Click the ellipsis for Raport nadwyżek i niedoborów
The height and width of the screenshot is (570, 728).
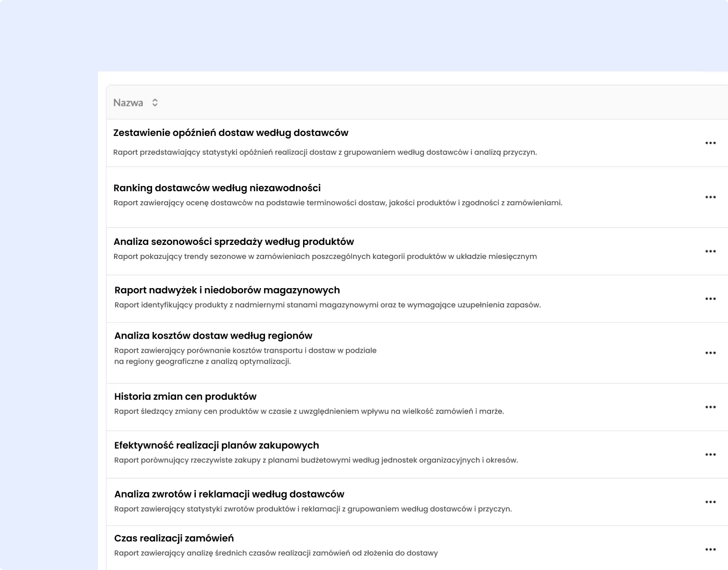(710, 299)
